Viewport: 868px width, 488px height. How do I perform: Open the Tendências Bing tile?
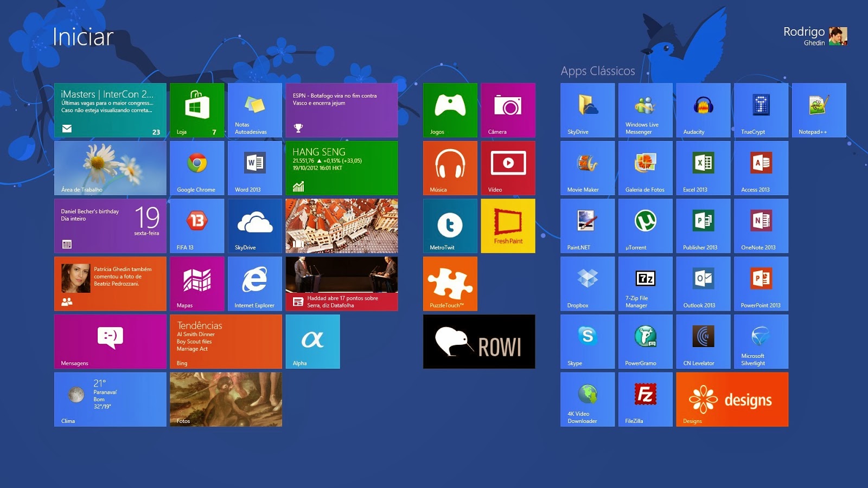(x=226, y=342)
